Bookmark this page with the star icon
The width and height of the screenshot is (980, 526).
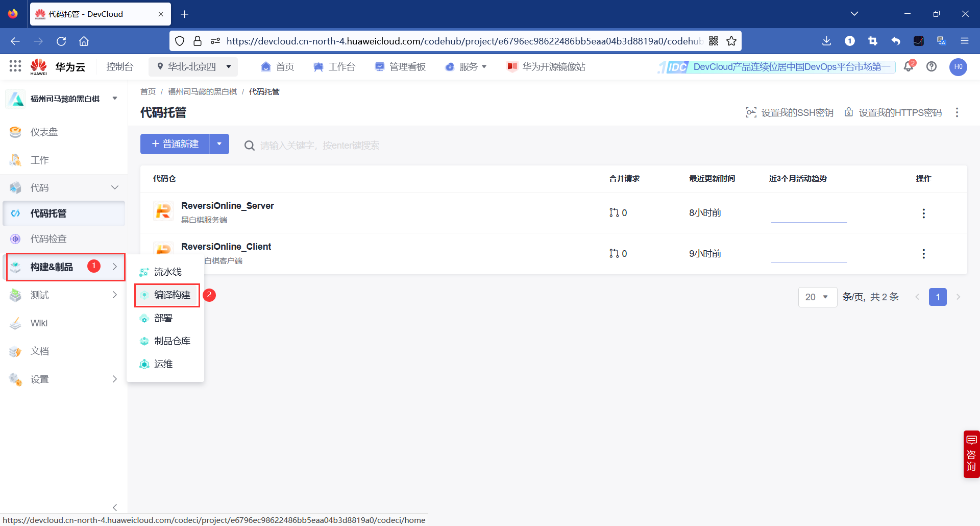pos(731,41)
